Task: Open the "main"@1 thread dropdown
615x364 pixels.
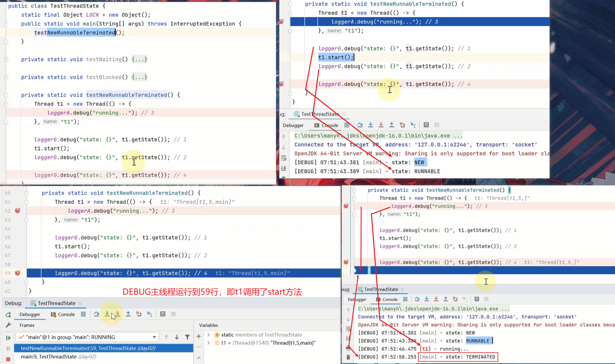Action: [x=154, y=337]
